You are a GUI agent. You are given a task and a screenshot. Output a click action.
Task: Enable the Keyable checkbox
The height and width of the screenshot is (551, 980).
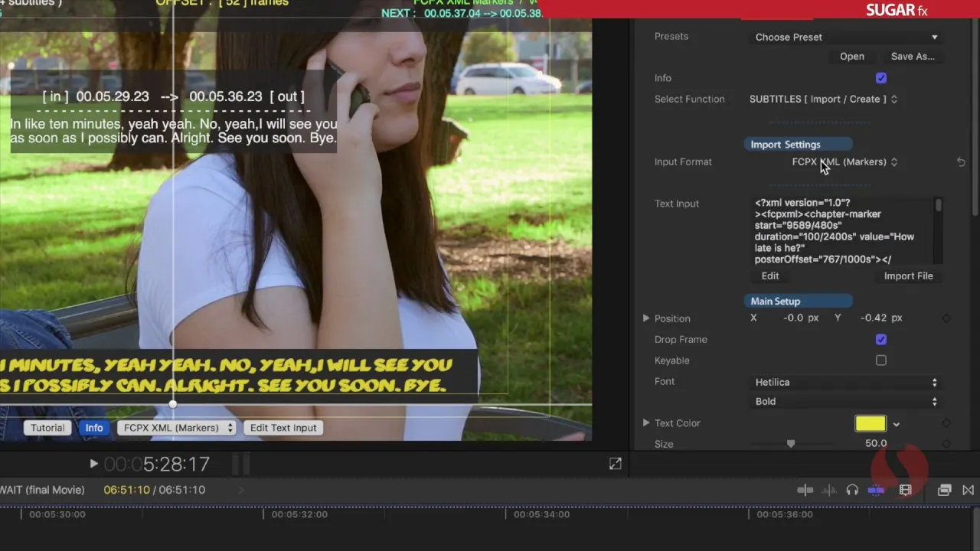[x=881, y=360]
